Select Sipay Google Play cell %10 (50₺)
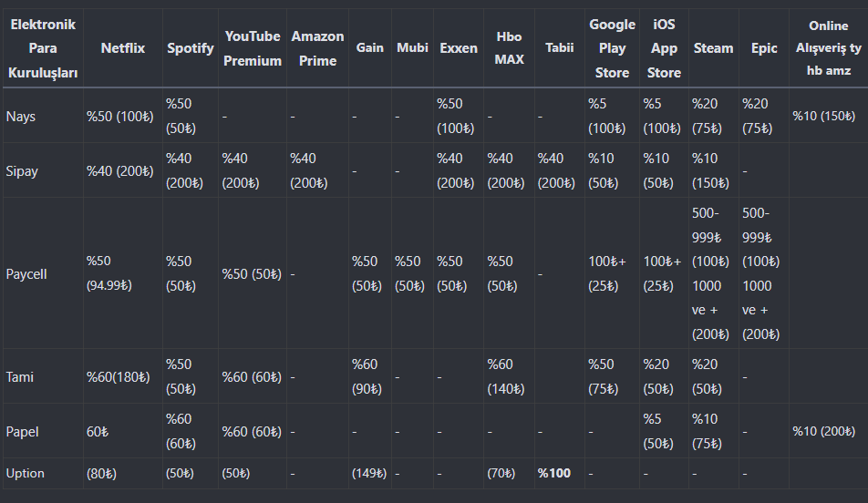Image resolution: width=868 pixels, height=503 pixels. point(604,171)
